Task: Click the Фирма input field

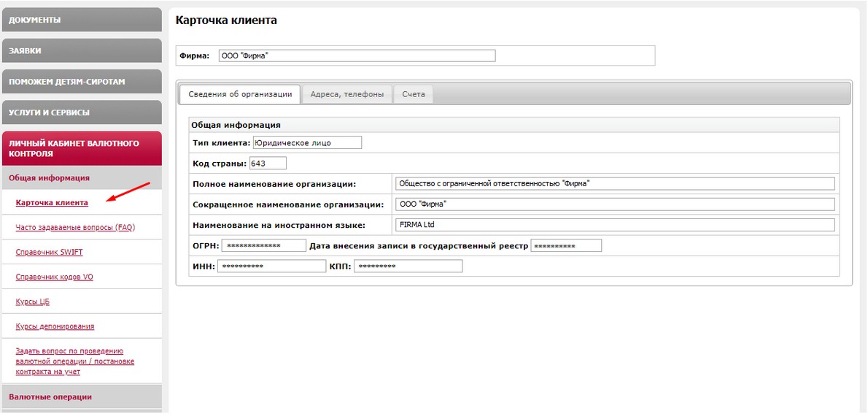Action: (357, 55)
